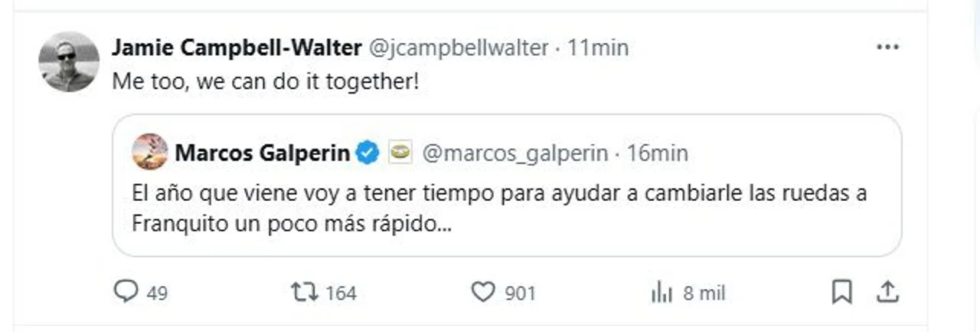The height and width of the screenshot is (332, 980).
Task: Click the affiliate badge next to Marcos Galperin
Action: 399,153
